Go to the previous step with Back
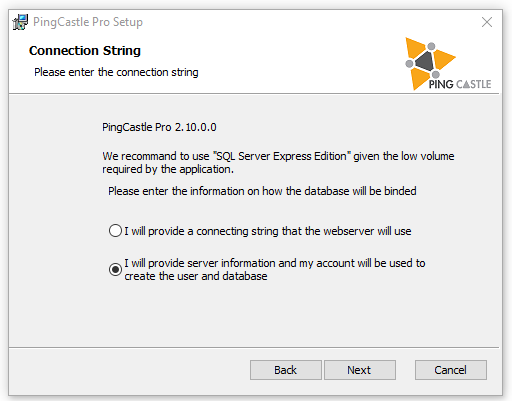Screen dimensions: 512x401 point(286,370)
